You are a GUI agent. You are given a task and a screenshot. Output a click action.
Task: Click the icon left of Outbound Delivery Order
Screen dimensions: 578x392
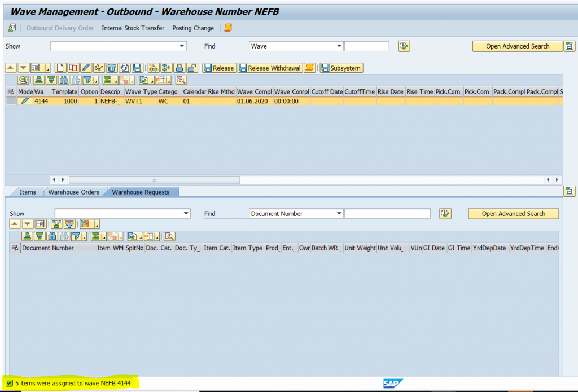point(12,28)
